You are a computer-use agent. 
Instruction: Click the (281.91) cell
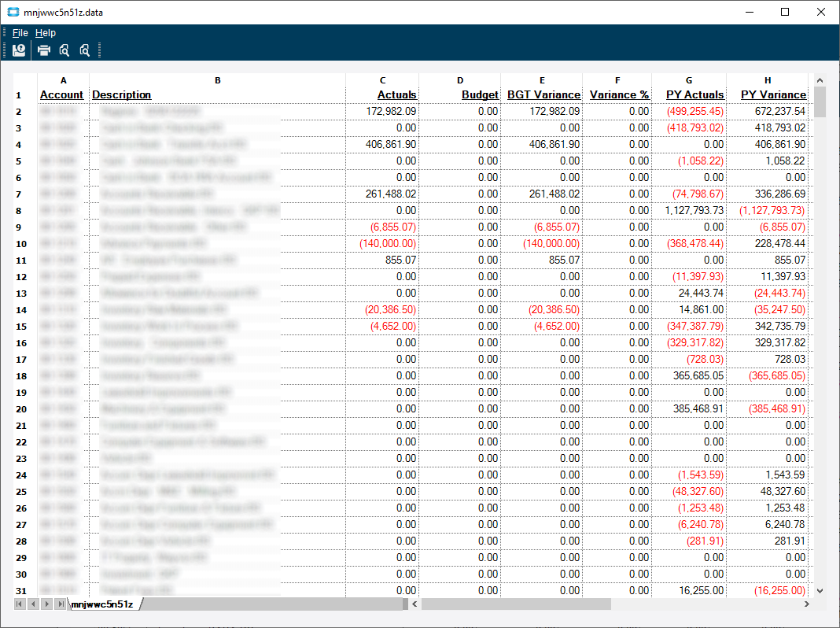(x=689, y=541)
